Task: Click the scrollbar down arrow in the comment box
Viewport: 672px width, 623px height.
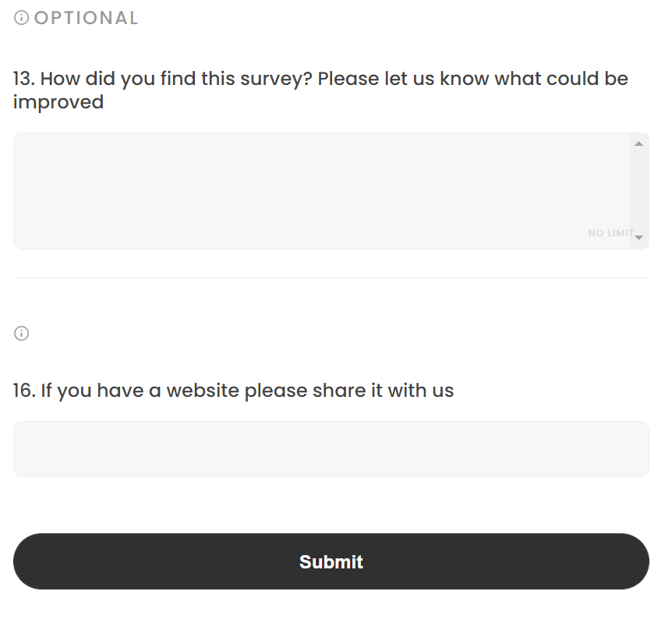Action: coord(638,237)
